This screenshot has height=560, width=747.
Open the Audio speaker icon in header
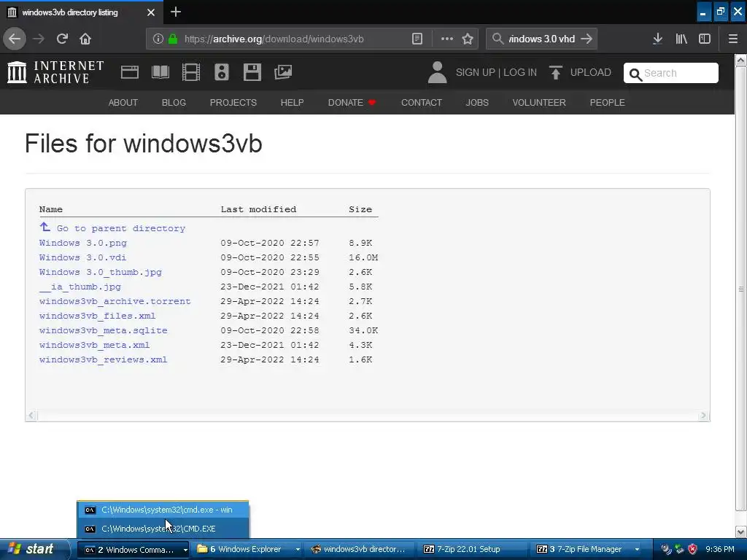[222, 72]
